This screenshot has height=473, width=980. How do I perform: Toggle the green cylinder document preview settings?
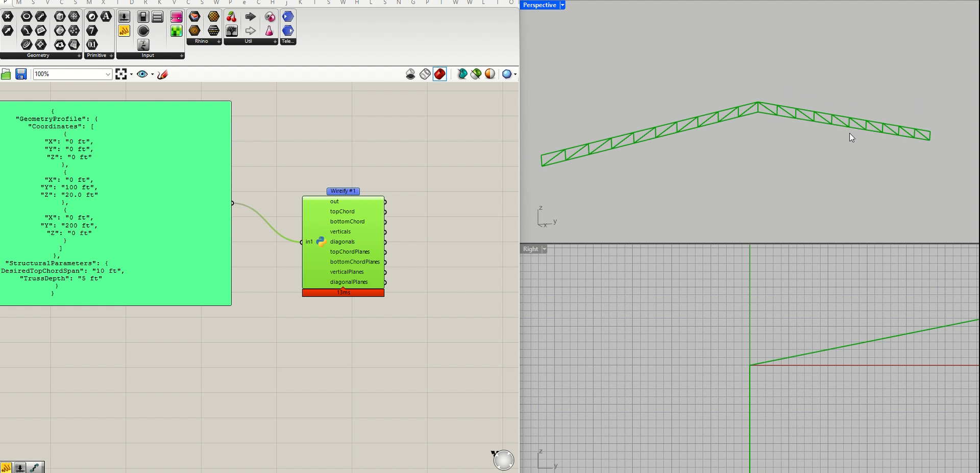(x=476, y=74)
